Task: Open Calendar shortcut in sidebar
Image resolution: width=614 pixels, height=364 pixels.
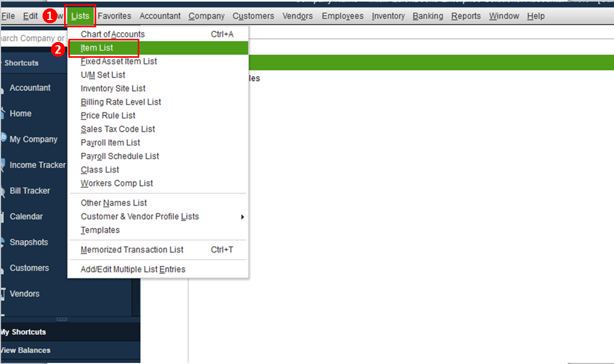Action: 26,216
